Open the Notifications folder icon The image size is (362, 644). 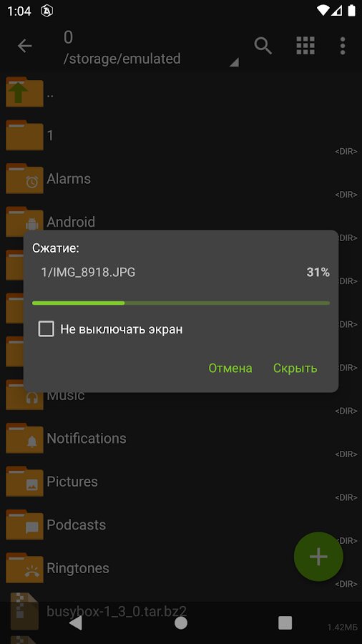(x=24, y=438)
